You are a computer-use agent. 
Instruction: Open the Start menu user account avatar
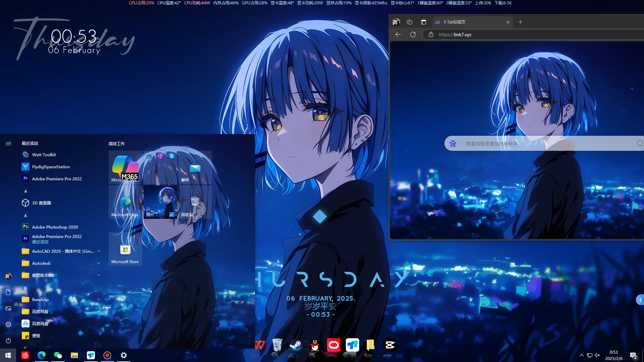8,276
